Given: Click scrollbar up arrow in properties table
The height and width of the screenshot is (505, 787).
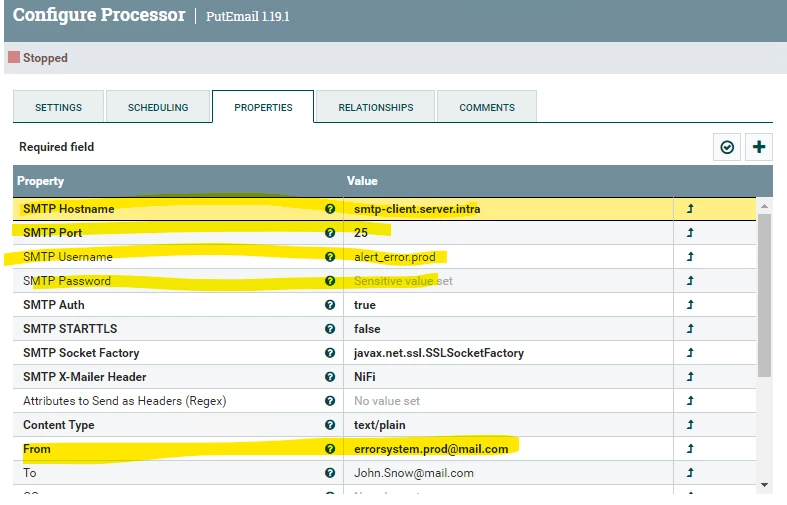Looking at the screenshot, I should click(764, 206).
